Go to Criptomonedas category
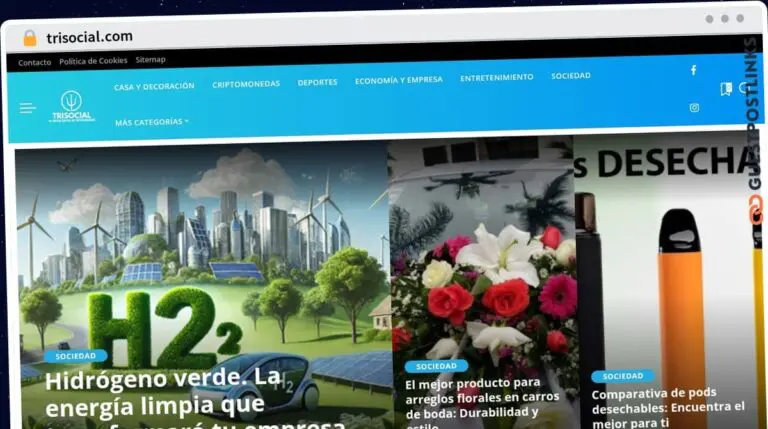The width and height of the screenshot is (768, 429). [246, 84]
